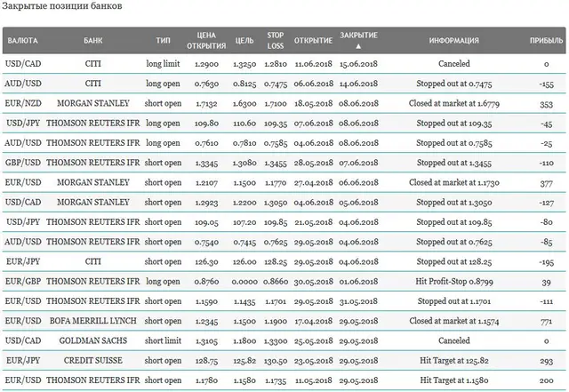569x392 pixels.
Task: Click 'Closed at market at 1.1574'
Action: tap(454, 321)
